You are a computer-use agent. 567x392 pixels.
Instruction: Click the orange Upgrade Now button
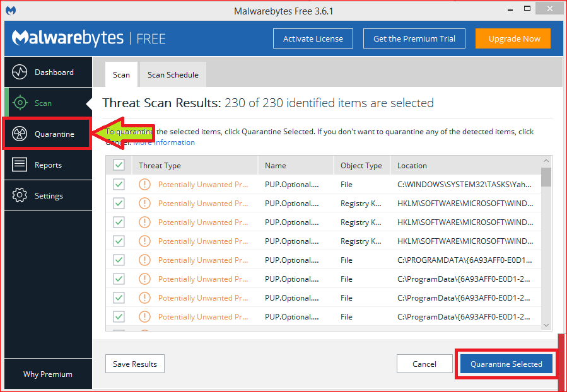[514, 38]
